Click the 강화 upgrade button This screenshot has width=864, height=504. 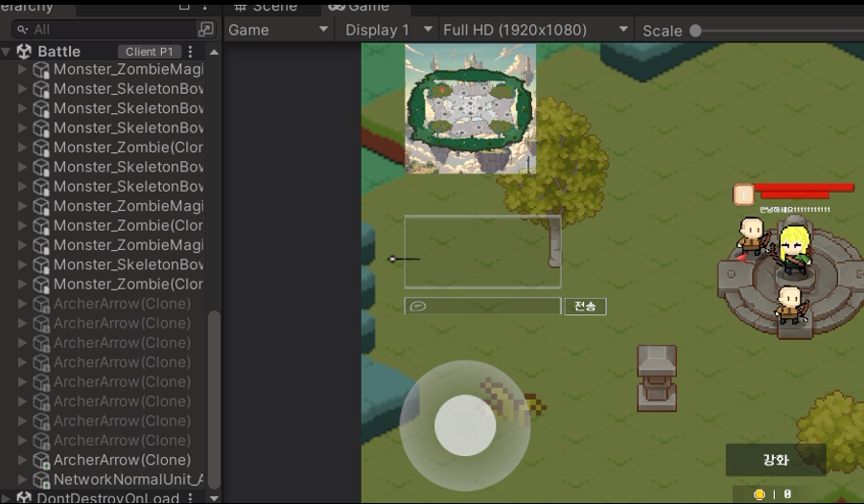[x=776, y=459]
